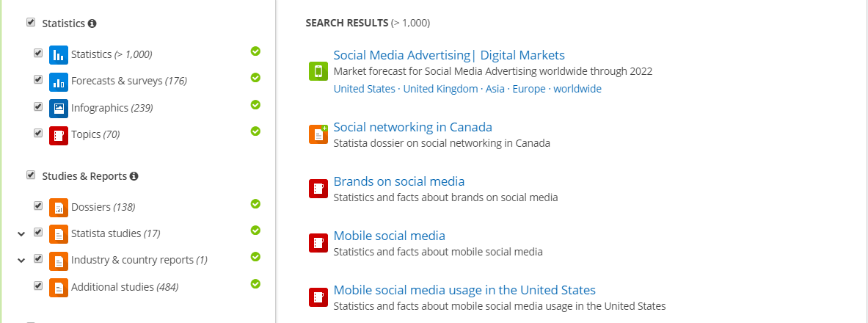This screenshot has width=868, height=323.
Task: Click the green mobile icon beside Social Media Advertising
Action: coord(318,71)
